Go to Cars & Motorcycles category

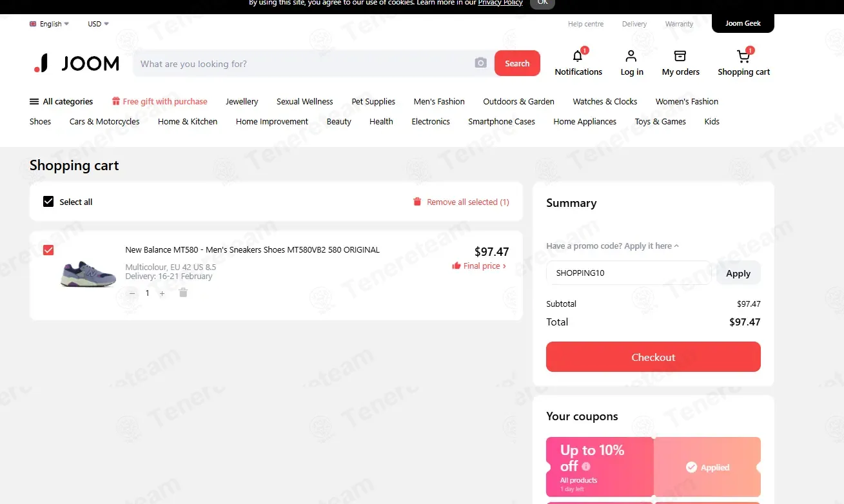coord(104,121)
